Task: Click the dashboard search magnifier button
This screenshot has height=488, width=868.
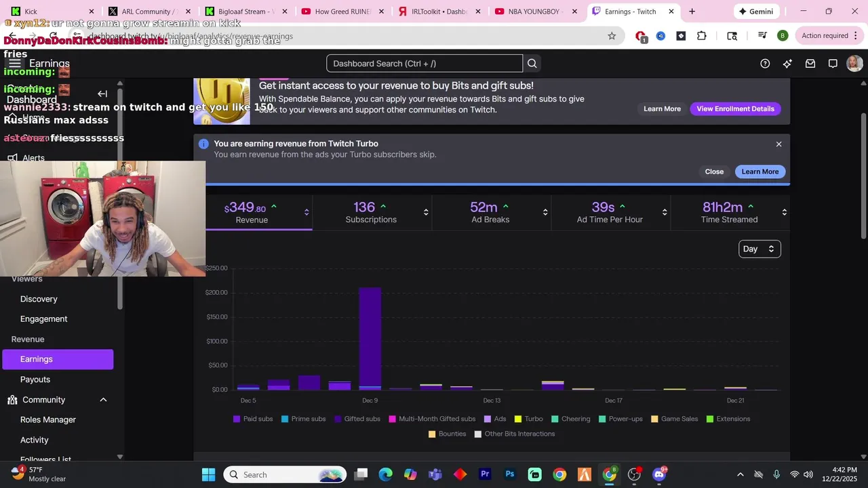Action: coord(532,64)
